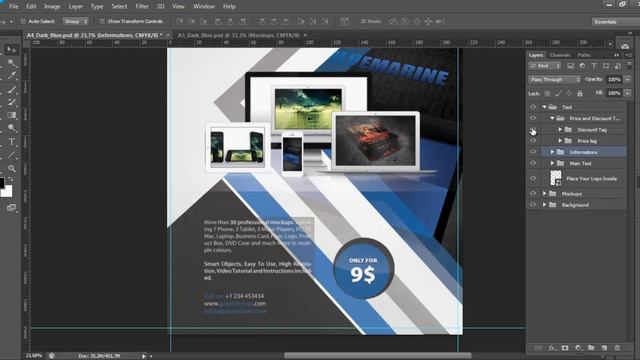Image resolution: width=640 pixels, height=360 pixels.
Task: Open the Opacity slider arrow
Action: tap(628, 80)
